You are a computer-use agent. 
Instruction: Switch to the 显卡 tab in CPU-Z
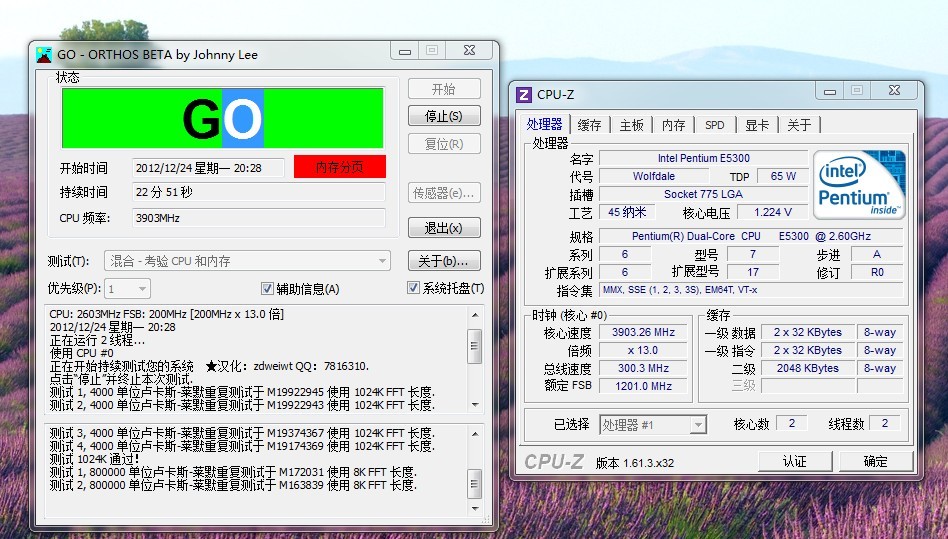pyautogui.click(x=757, y=125)
